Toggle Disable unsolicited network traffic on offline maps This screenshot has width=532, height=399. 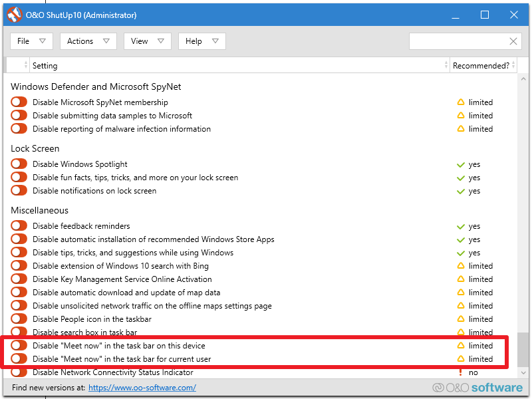click(19, 305)
